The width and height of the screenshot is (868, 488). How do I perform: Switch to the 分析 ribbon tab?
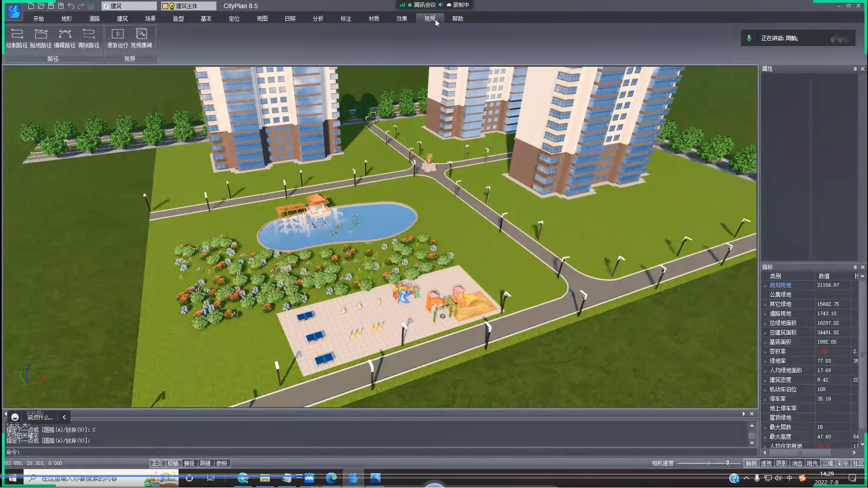318,19
